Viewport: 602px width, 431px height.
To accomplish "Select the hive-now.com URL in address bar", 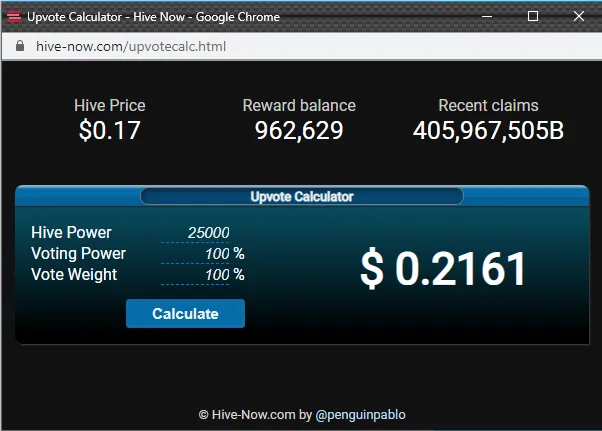I will (131, 46).
